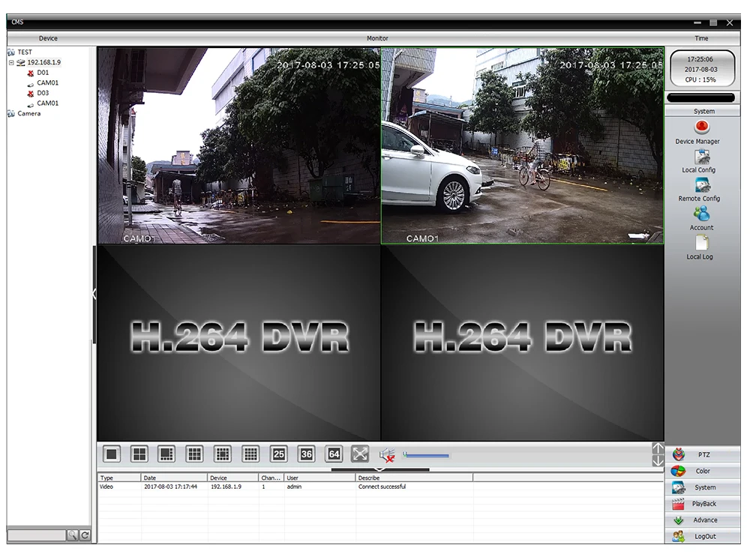This screenshot has height=560, width=750.
Task: Sort log by Device column header
Action: coord(233,478)
